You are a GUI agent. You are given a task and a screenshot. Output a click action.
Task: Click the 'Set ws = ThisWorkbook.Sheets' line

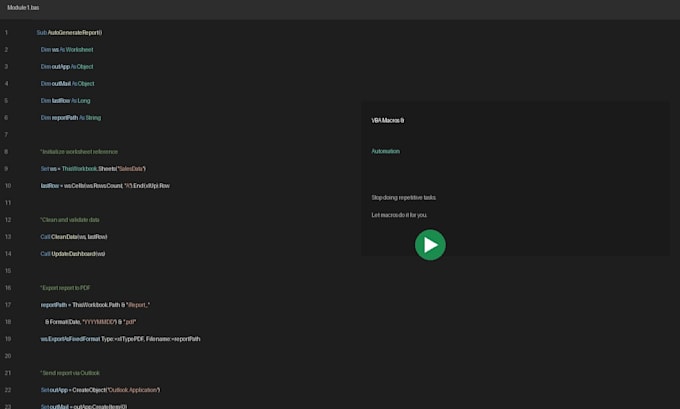click(x=93, y=169)
